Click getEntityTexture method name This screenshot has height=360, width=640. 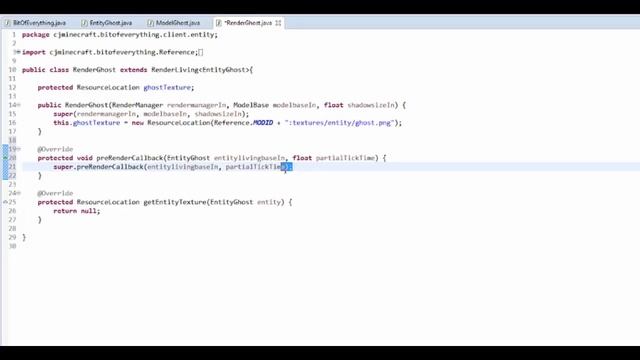pyautogui.click(x=175, y=202)
